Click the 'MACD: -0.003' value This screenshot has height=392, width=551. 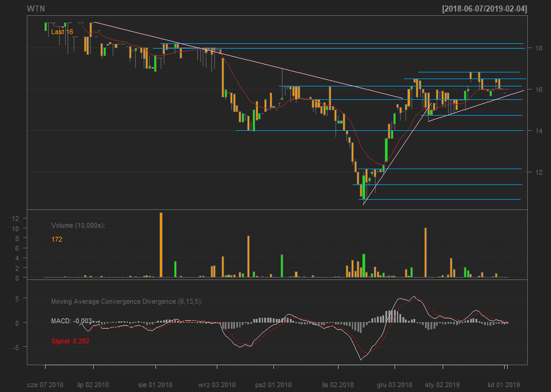pyautogui.click(x=72, y=321)
